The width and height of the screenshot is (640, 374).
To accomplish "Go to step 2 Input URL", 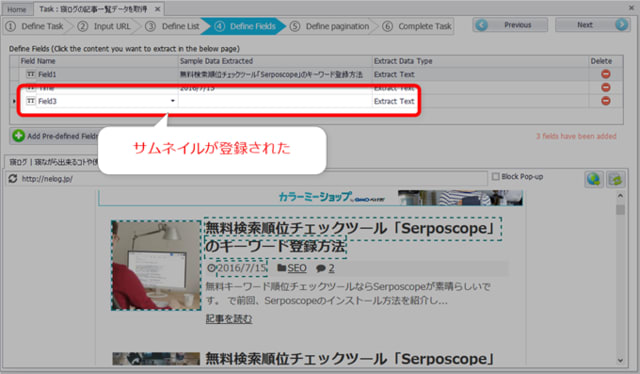I will [105, 26].
